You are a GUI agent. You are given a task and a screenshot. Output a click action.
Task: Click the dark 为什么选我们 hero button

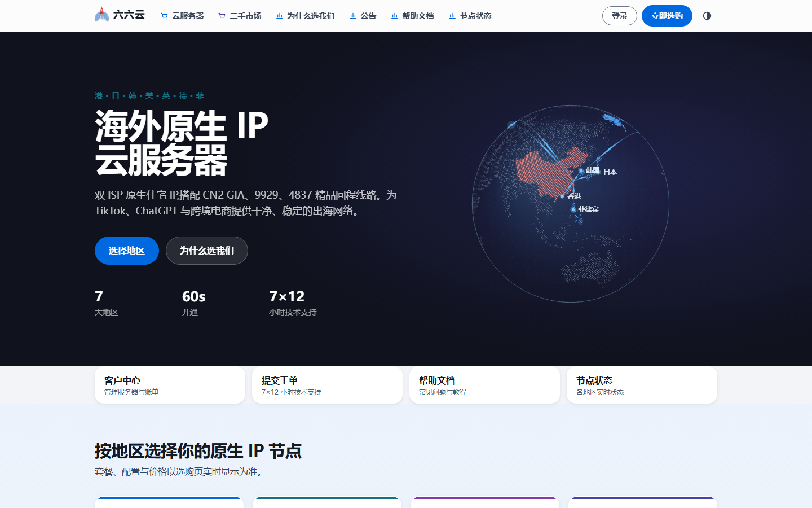point(207,251)
